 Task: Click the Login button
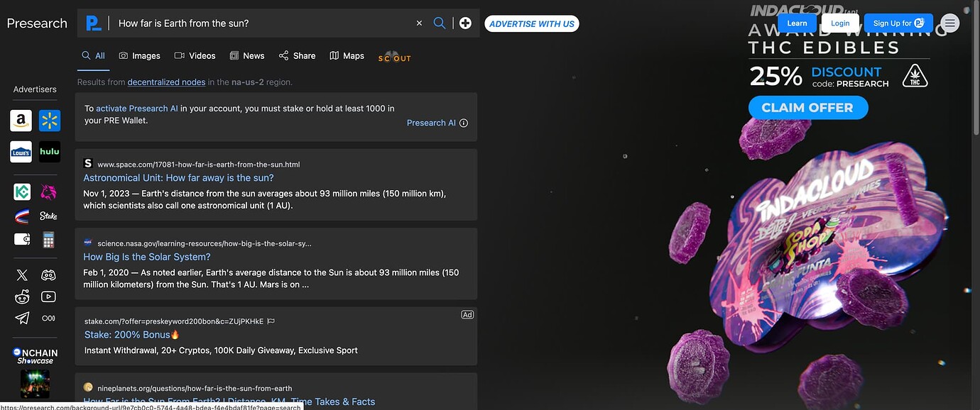pyautogui.click(x=840, y=23)
